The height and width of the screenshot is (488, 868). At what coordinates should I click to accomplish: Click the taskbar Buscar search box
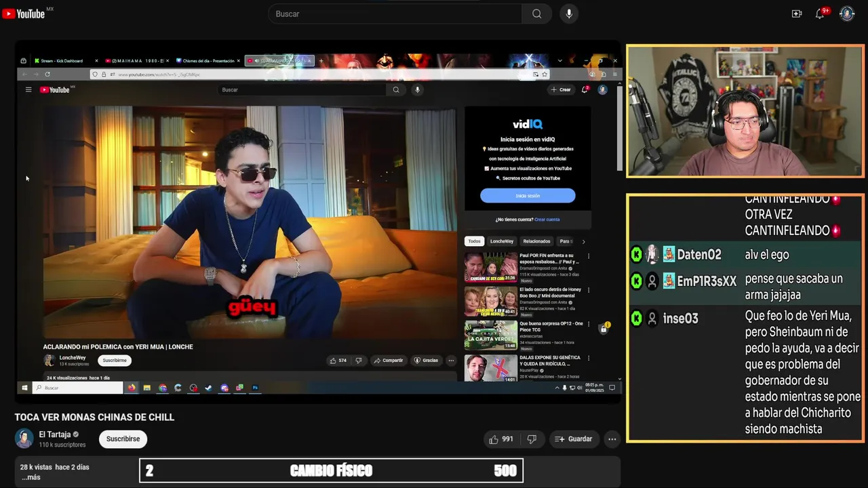(x=77, y=388)
